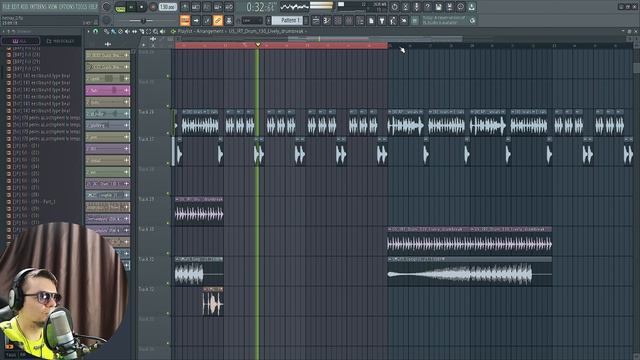Open the OPTIONS menu
640x360 pixels.
click(67, 7)
